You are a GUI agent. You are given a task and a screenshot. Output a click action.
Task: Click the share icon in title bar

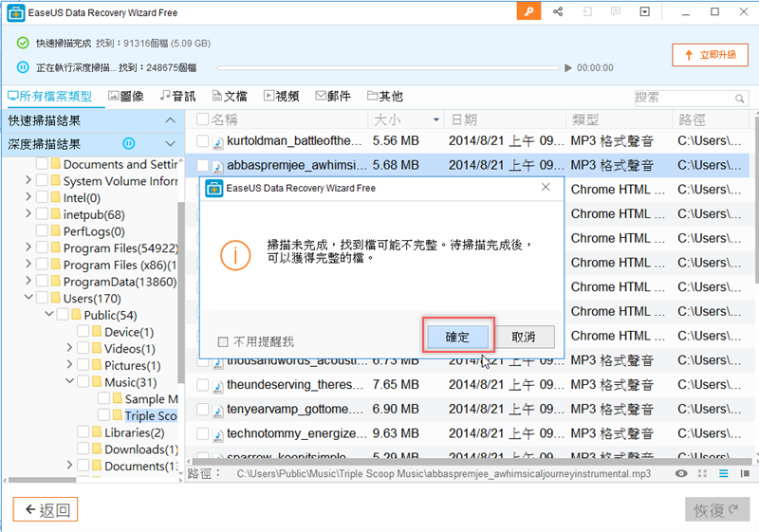(x=558, y=12)
